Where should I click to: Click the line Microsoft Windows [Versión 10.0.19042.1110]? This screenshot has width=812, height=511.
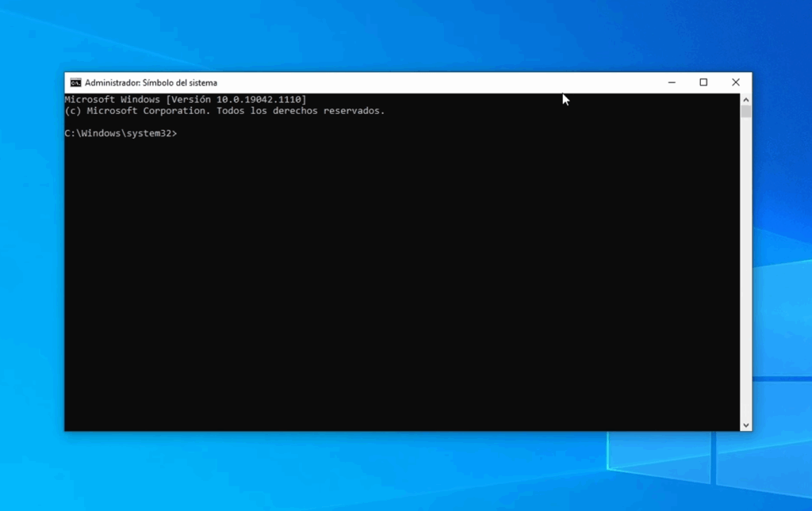186,99
